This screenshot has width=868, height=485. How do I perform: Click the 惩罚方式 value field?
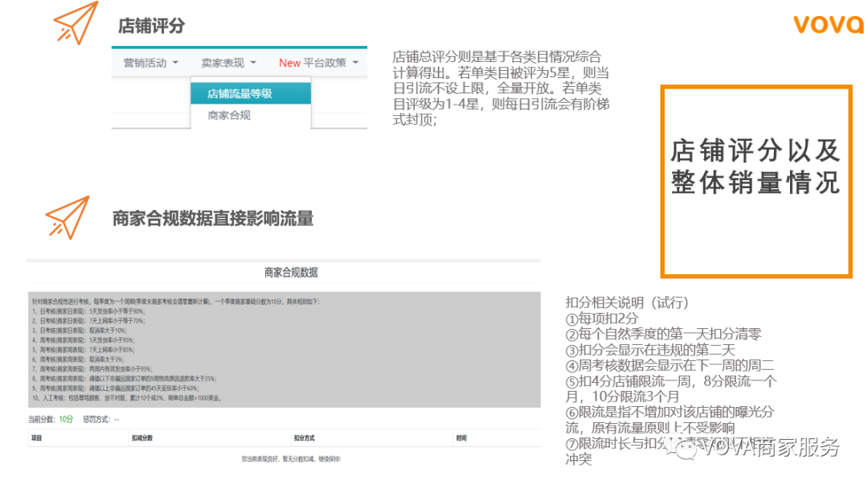115,417
